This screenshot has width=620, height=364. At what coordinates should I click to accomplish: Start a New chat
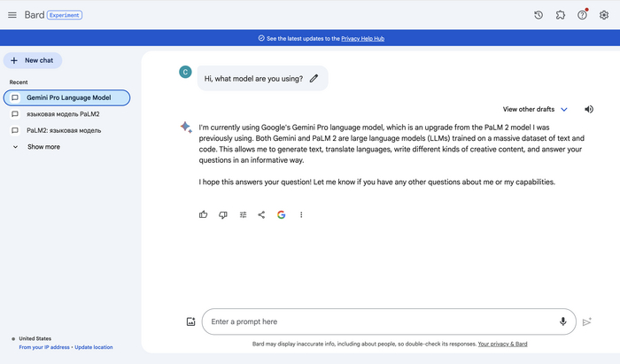click(x=33, y=60)
